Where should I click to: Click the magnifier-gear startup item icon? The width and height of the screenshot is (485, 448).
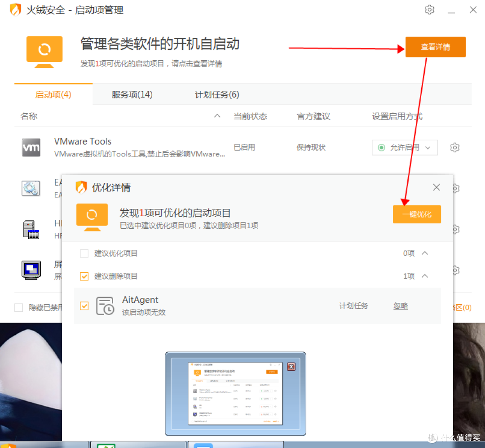tap(31, 188)
